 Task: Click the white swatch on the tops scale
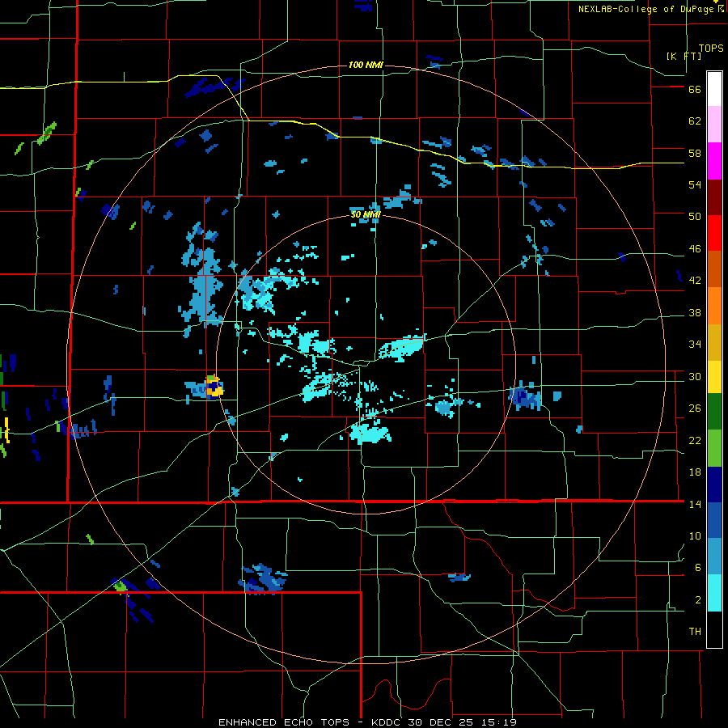point(714,89)
